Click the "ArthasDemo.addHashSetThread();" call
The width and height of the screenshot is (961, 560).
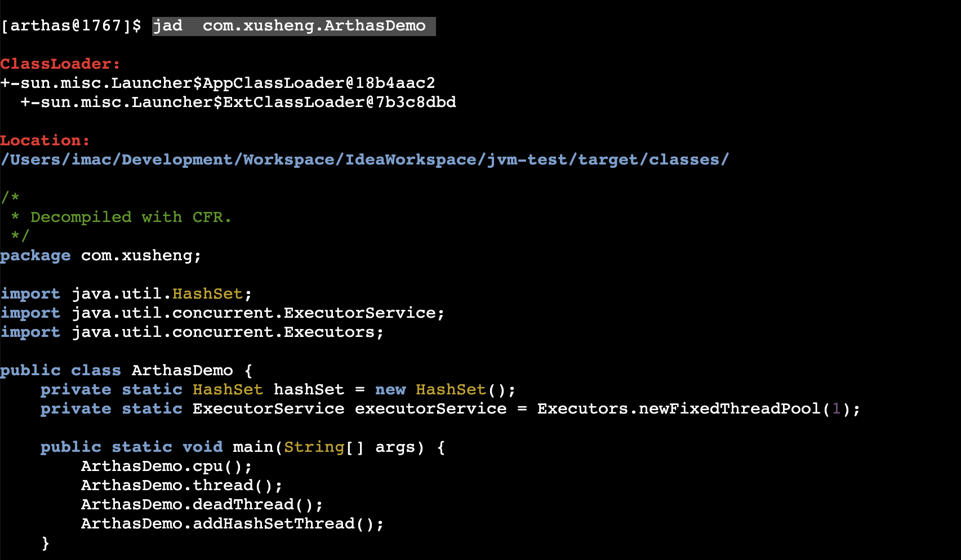click(233, 524)
